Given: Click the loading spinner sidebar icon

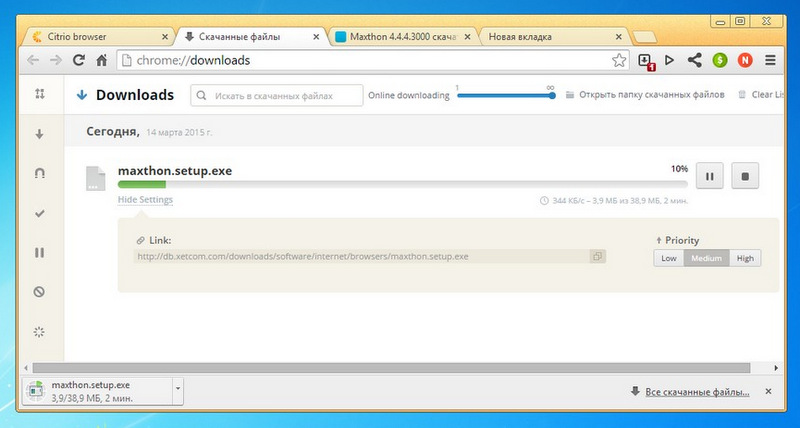Looking at the screenshot, I should 39,332.
